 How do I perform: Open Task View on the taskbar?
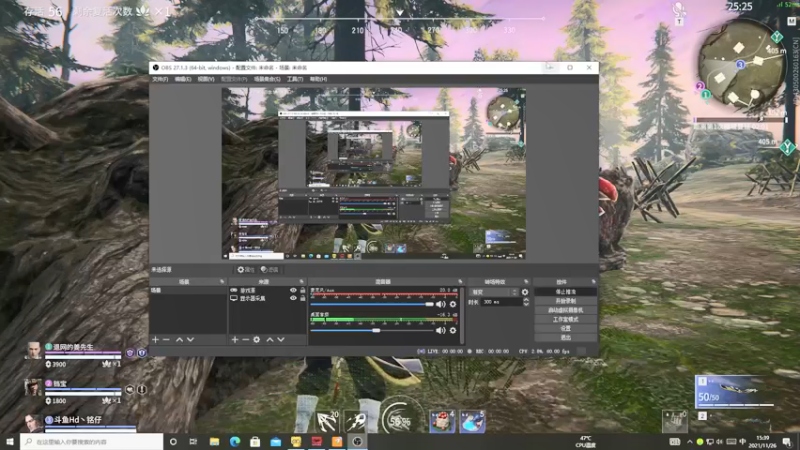click(193, 441)
